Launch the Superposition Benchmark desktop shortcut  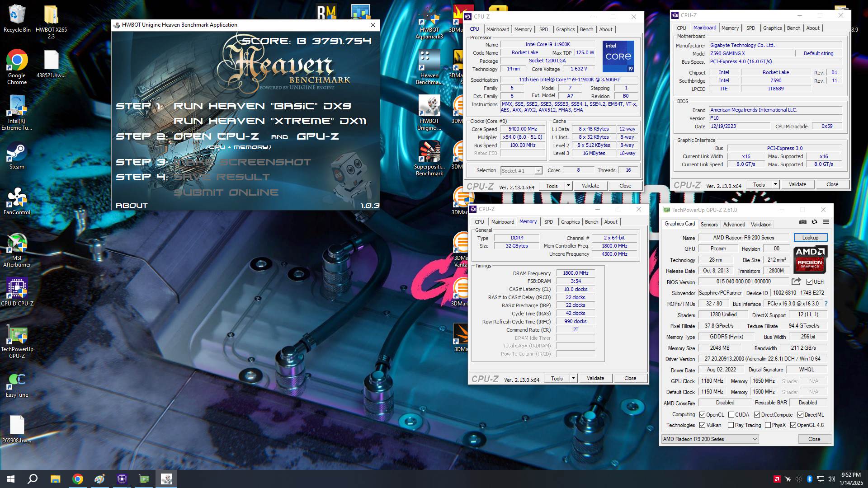(x=429, y=158)
